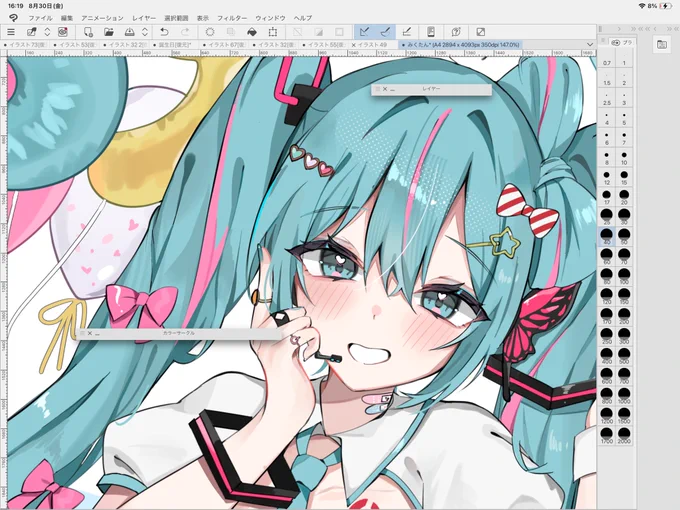This screenshot has height=510, width=680.
Task: Switch to the イラスト67 canvas tab
Action: pyautogui.click(x=224, y=45)
